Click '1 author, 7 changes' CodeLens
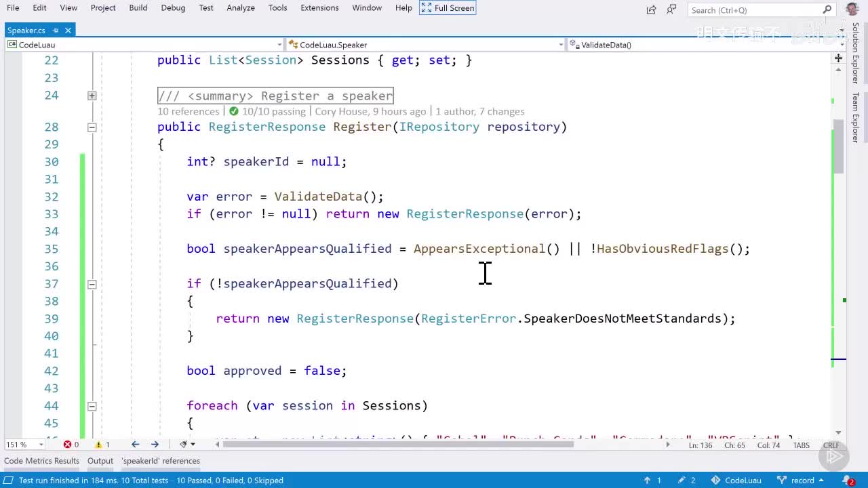 [x=480, y=111]
